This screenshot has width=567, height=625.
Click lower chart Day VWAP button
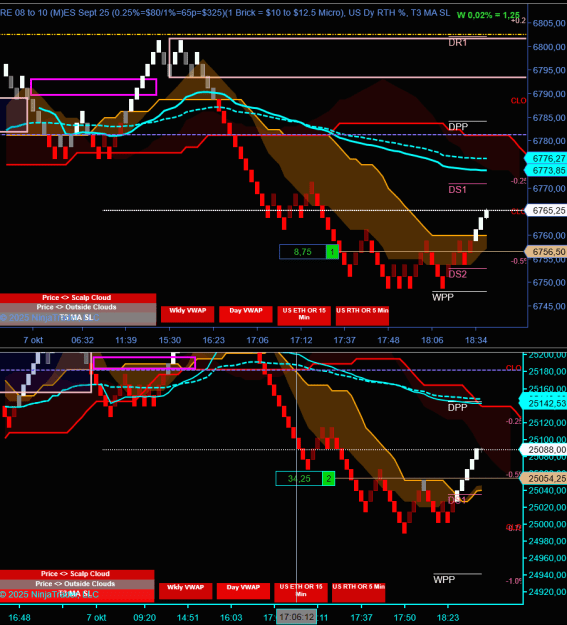pos(243,591)
